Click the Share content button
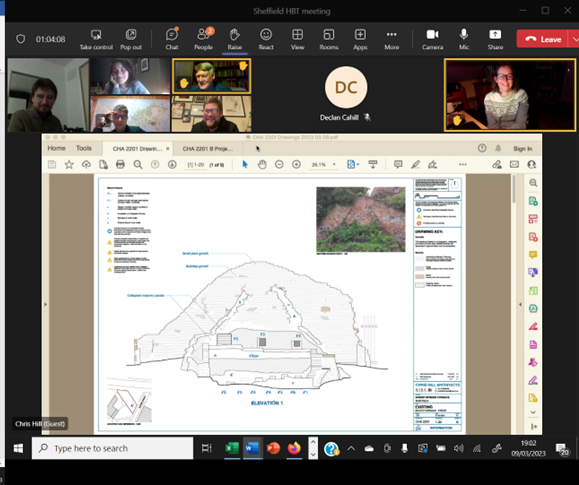 (x=495, y=39)
